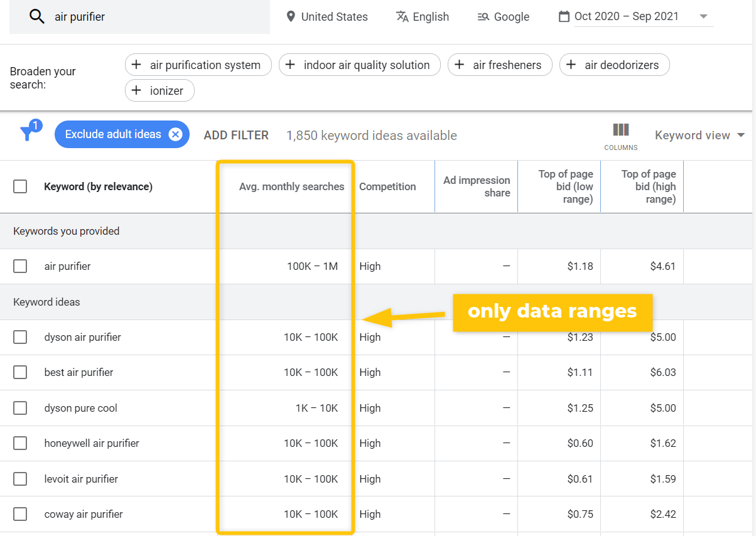Sort by Top of page bid (low range)
This screenshot has height=536, width=756.
pos(565,186)
